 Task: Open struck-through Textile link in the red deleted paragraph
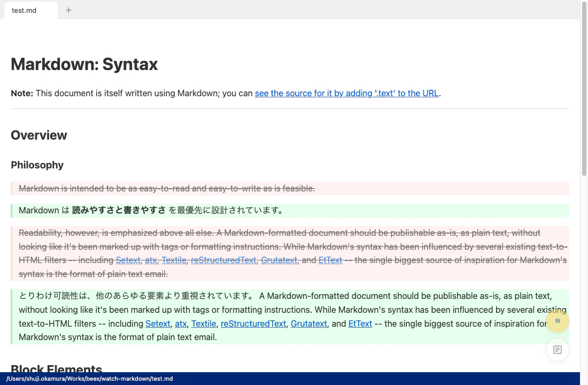[174, 260]
